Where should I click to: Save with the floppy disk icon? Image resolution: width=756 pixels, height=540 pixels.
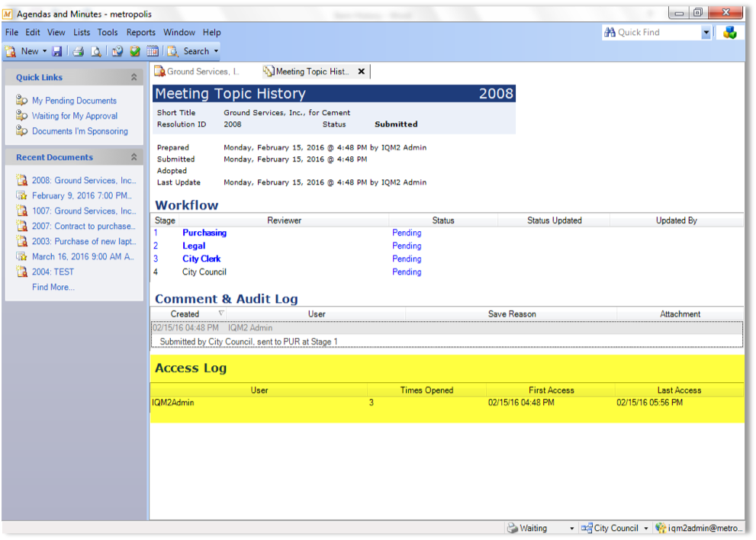pos(57,51)
